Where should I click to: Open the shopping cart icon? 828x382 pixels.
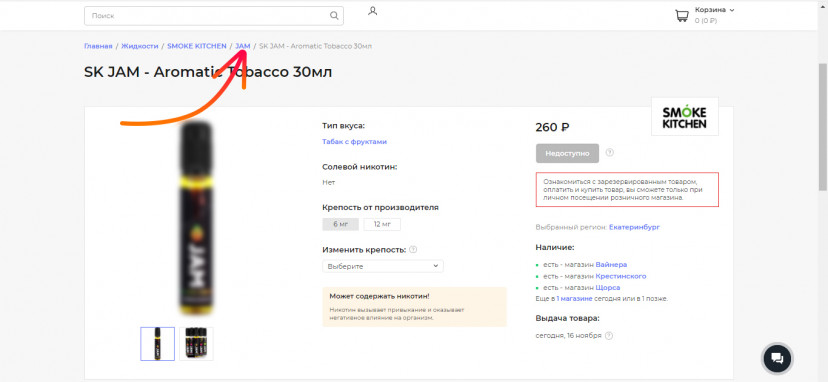click(682, 15)
